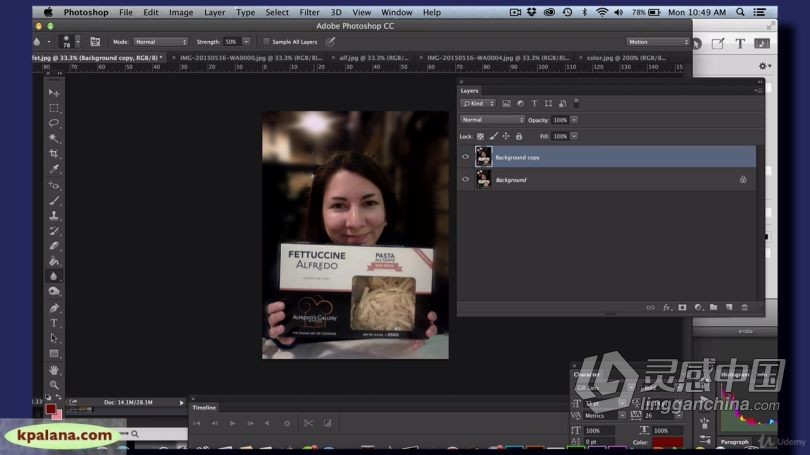Image resolution: width=810 pixels, height=455 pixels.
Task: Switch to the color.jpg document tab
Action: point(626,58)
